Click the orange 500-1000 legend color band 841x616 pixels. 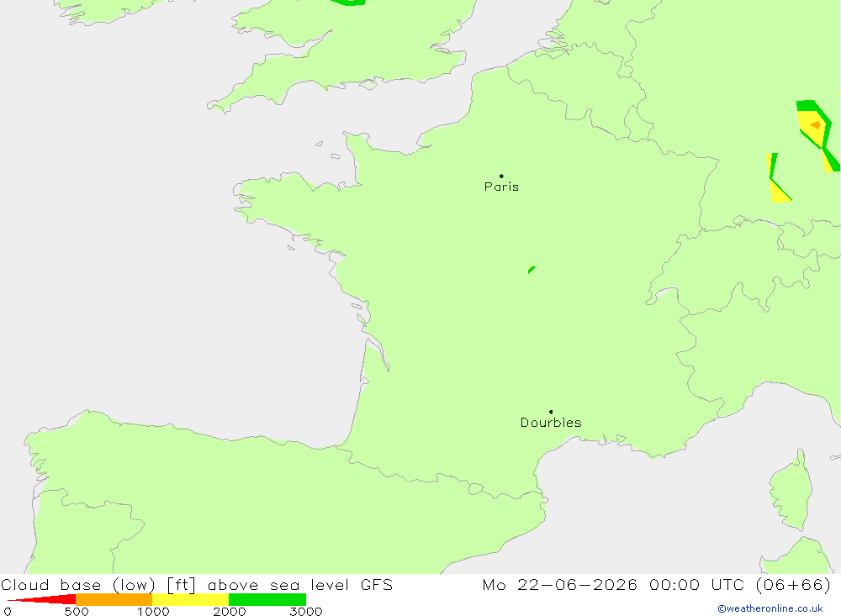pos(114,599)
